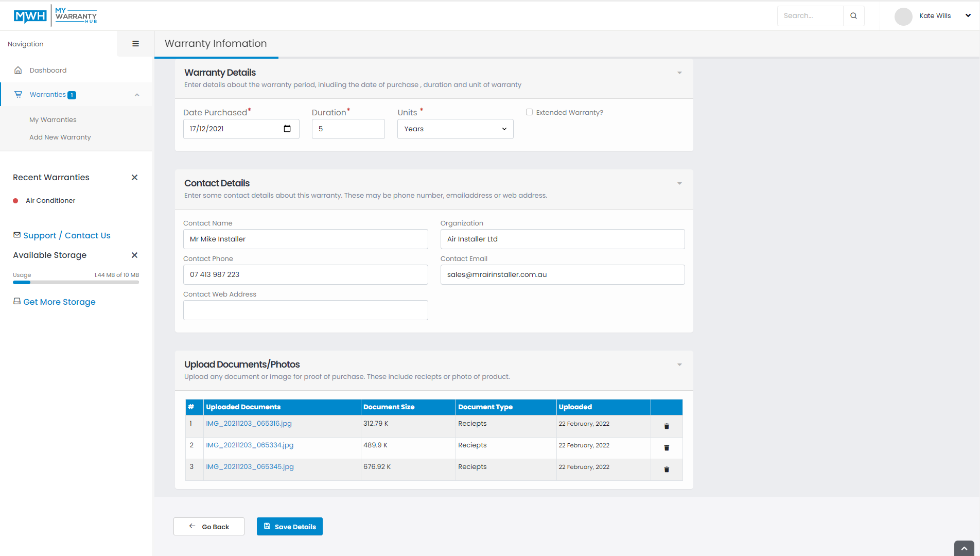980x556 pixels.
Task: Delete IMG_20211203_065345.jpg with trash icon
Action: point(667,470)
